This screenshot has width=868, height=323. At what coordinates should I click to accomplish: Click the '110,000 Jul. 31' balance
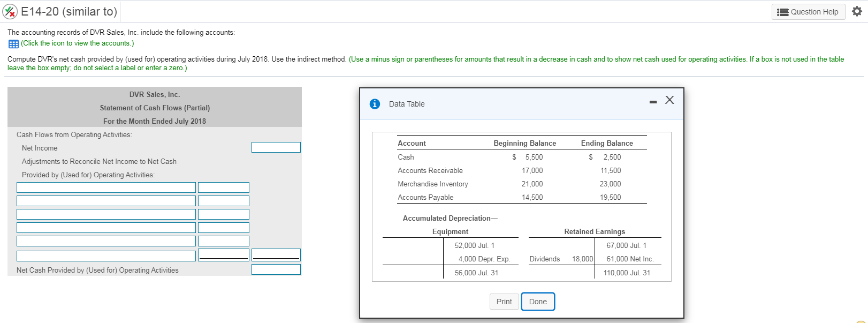(627, 273)
